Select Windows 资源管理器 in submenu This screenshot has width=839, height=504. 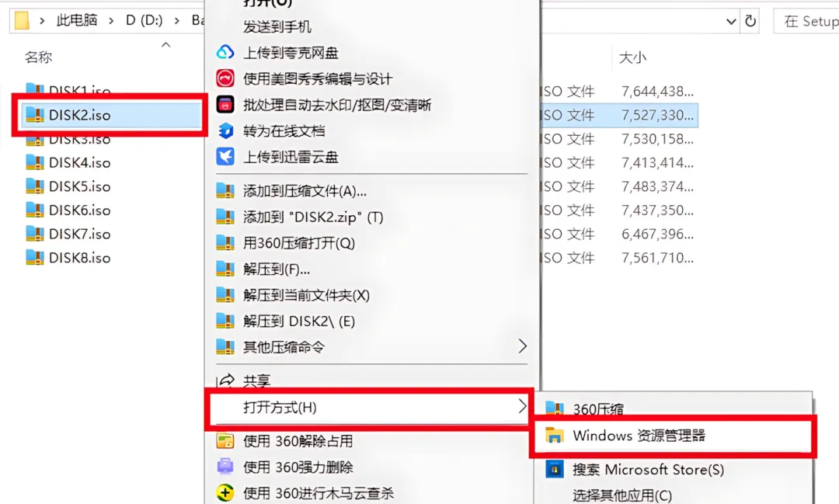click(673, 436)
